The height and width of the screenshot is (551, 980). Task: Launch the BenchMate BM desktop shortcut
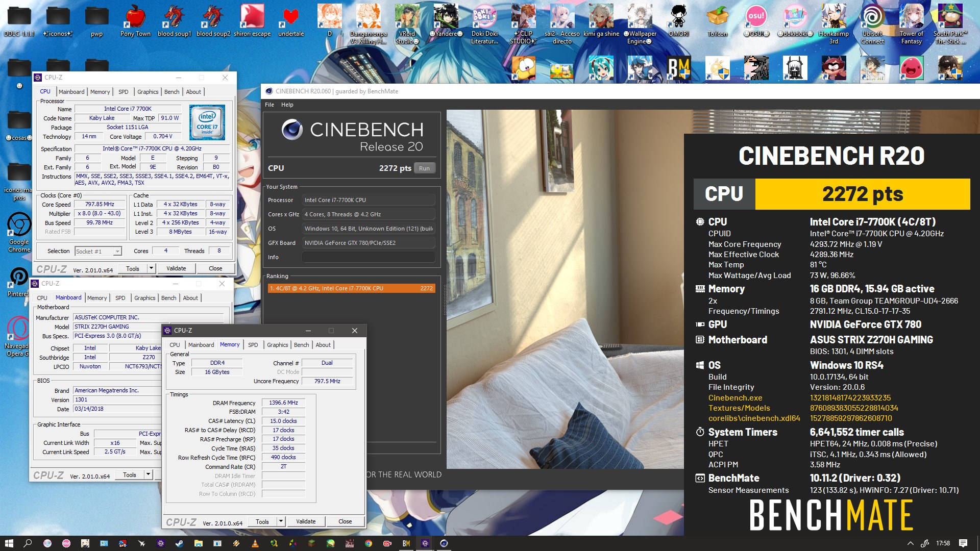(x=678, y=68)
